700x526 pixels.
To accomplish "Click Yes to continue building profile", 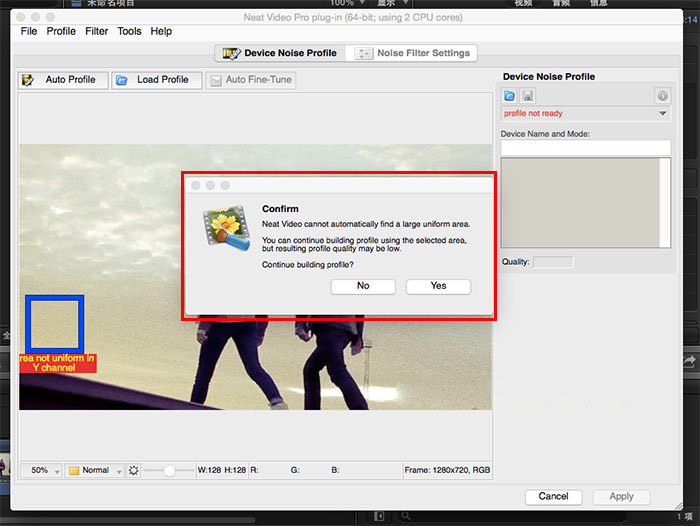I will coord(438,286).
